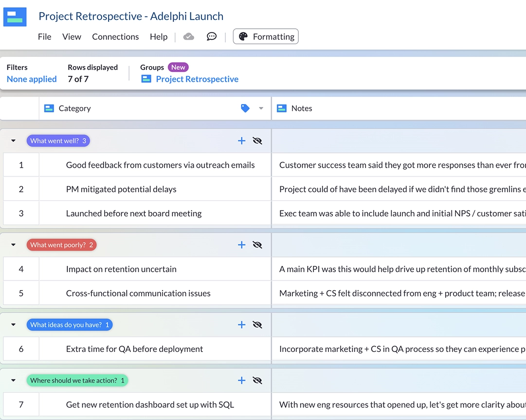Click the New badge next to Groups
The height and width of the screenshot is (420, 526).
178,68
